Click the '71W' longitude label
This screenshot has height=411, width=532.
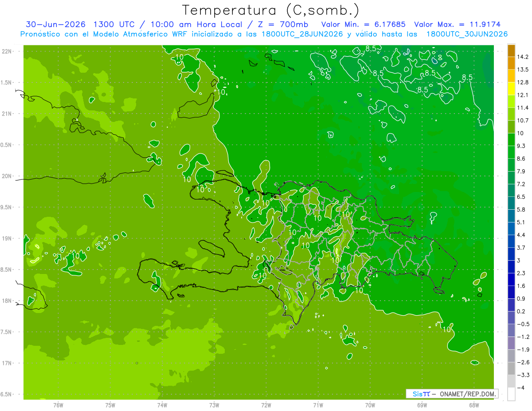(318, 405)
